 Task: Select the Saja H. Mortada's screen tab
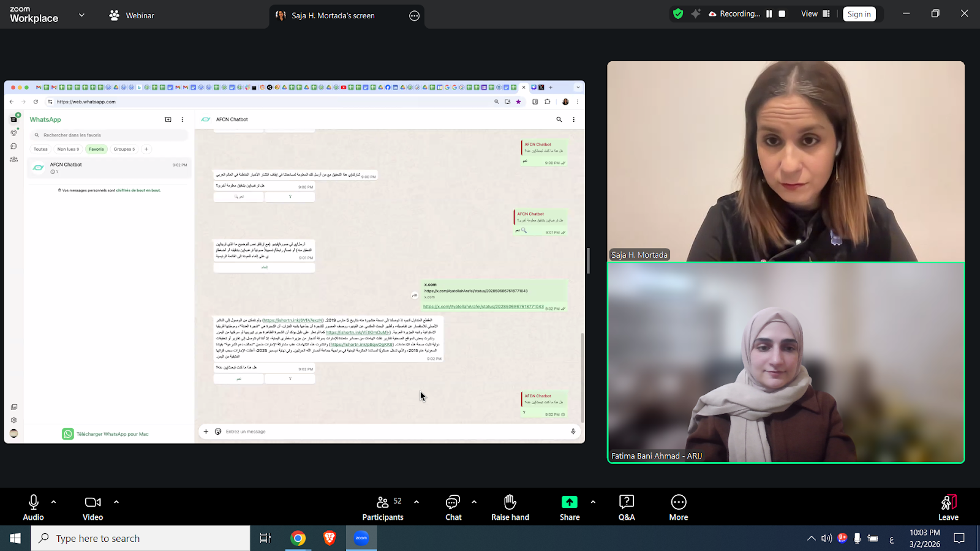333,15
